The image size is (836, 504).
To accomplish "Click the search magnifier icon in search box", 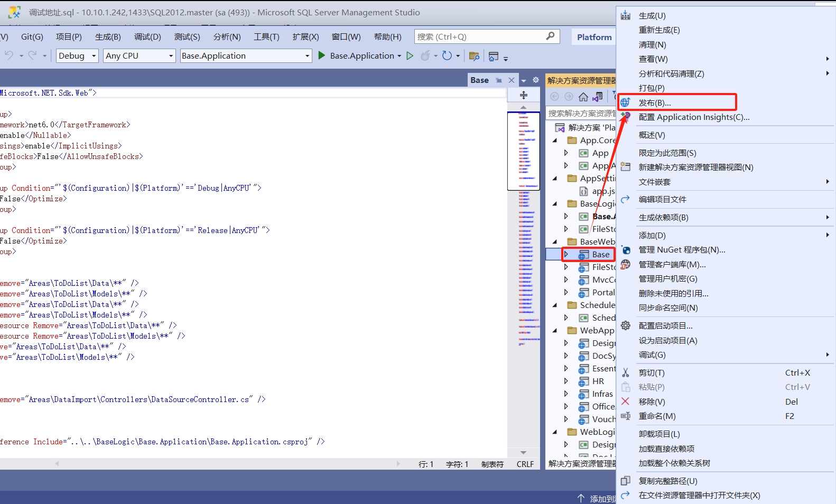I will click(550, 36).
